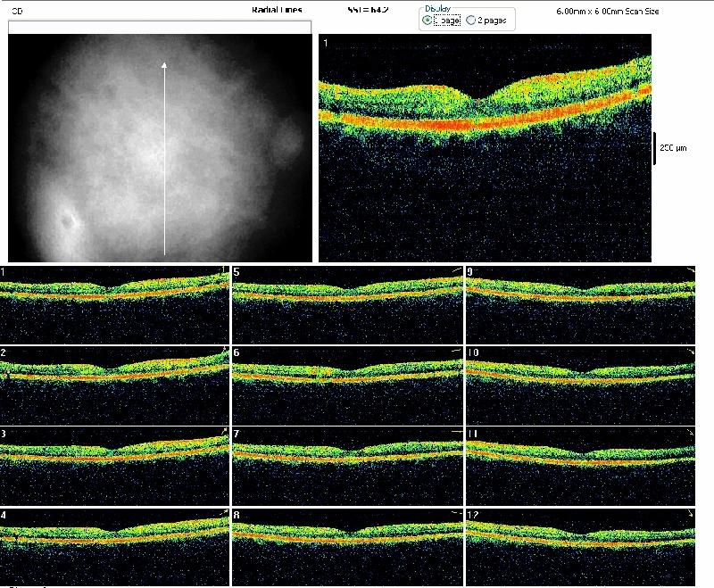Click the white scan direction arrow on fundus image
Screen dimensions: 714x588
click(164, 157)
